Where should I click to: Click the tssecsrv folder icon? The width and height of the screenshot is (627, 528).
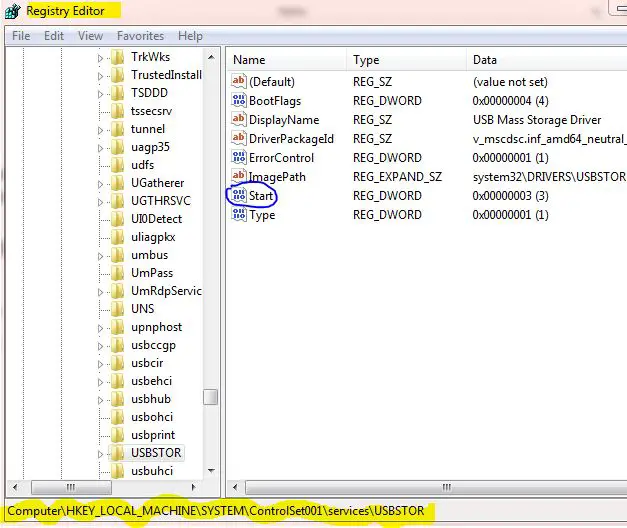point(118,111)
